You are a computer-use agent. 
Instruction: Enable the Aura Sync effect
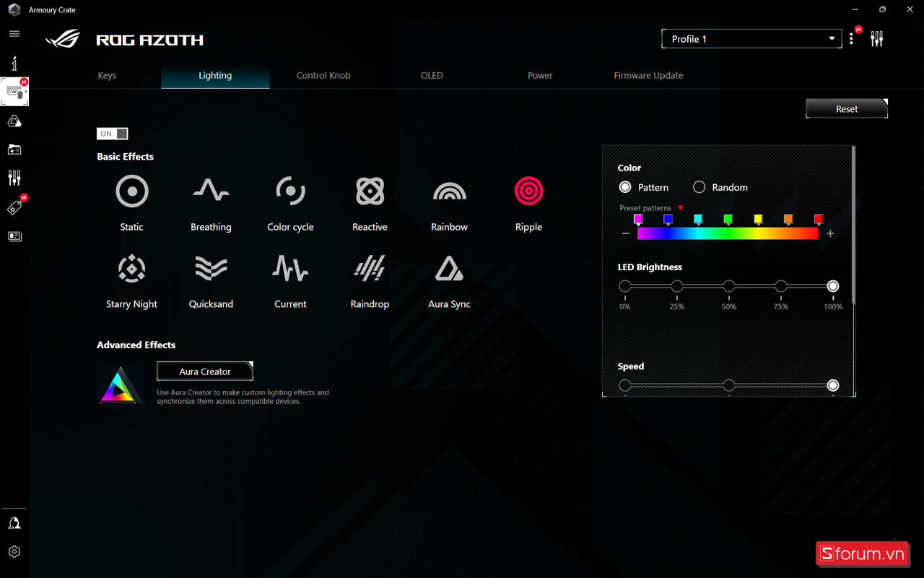point(449,269)
